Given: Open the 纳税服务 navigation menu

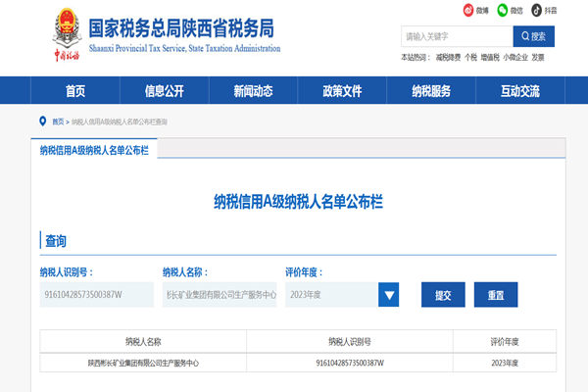Looking at the screenshot, I should [431, 91].
